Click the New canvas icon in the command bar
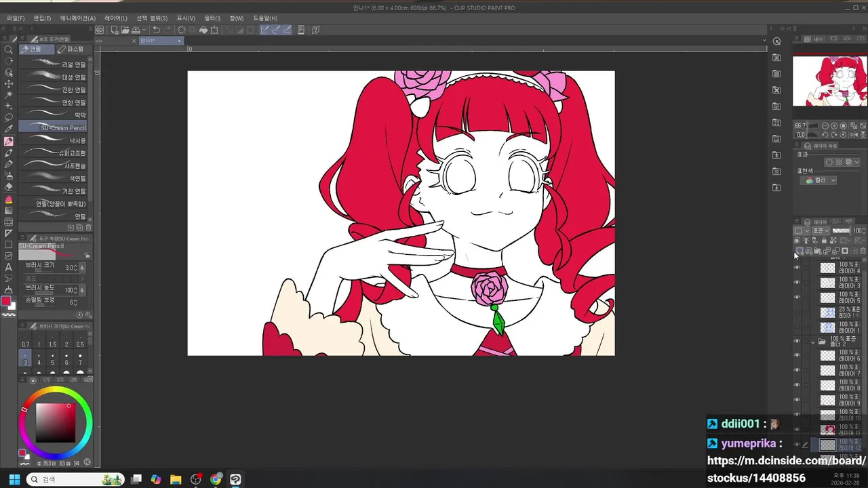Image resolution: width=868 pixels, height=488 pixels. click(x=115, y=30)
